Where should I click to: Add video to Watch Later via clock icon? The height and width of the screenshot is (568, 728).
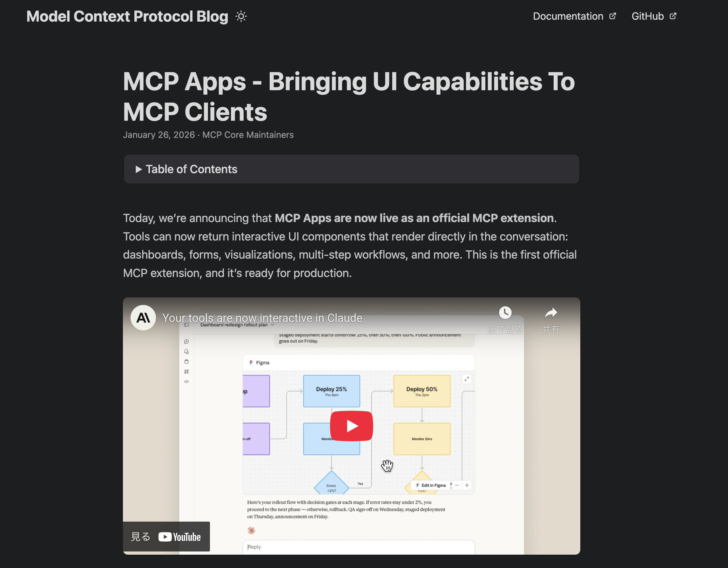[506, 313]
